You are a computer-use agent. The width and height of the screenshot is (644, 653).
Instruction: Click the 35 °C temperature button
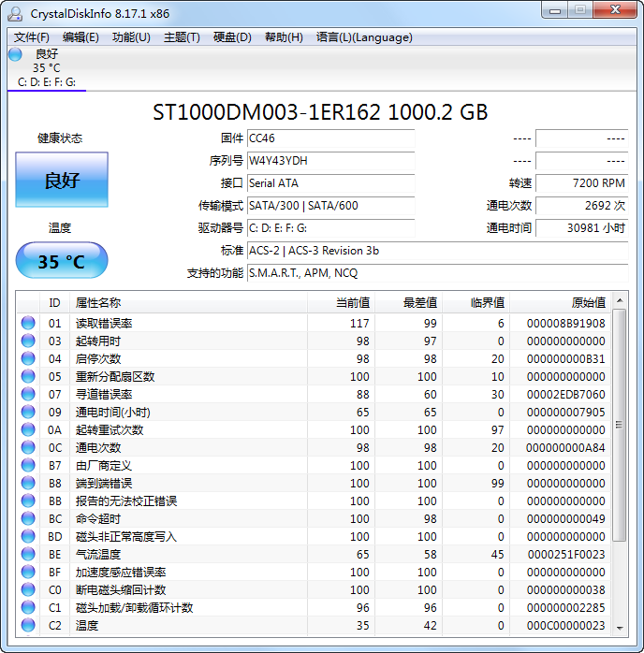click(x=62, y=260)
